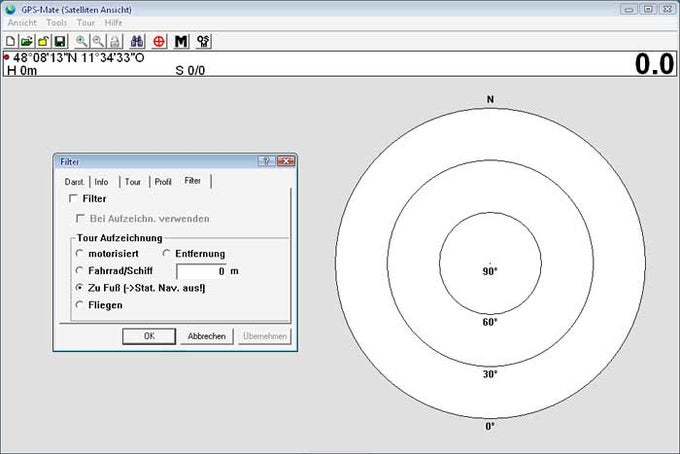Click the 60° elevation ring label
The image size is (680, 454).
pyautogui.click(x=490, y=322)
